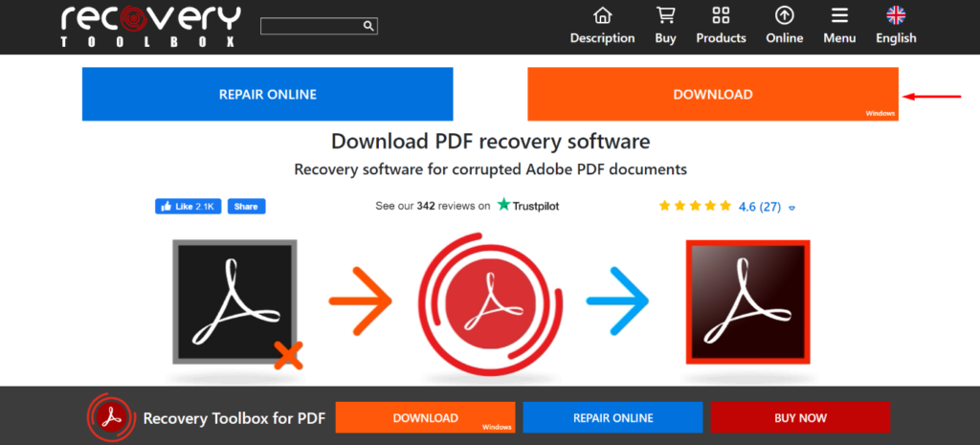Open the Description home icon
Viewport: 980px width, 445px height.
coord(602,15)
